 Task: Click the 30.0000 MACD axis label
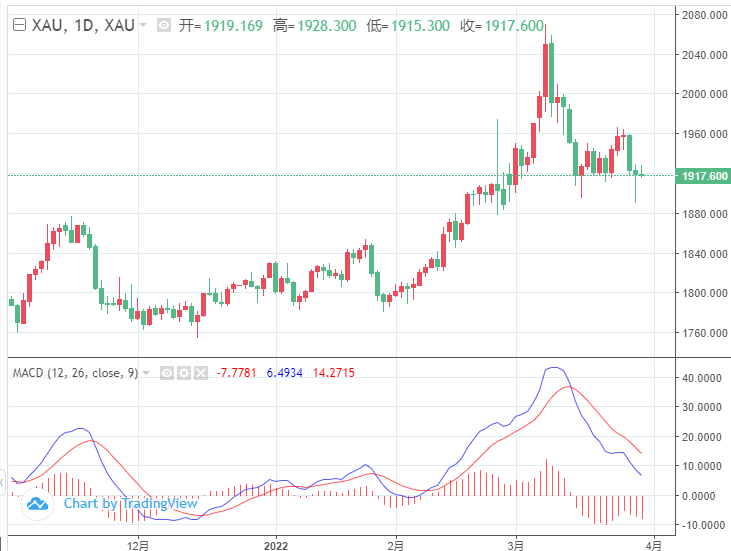point(702,407)
